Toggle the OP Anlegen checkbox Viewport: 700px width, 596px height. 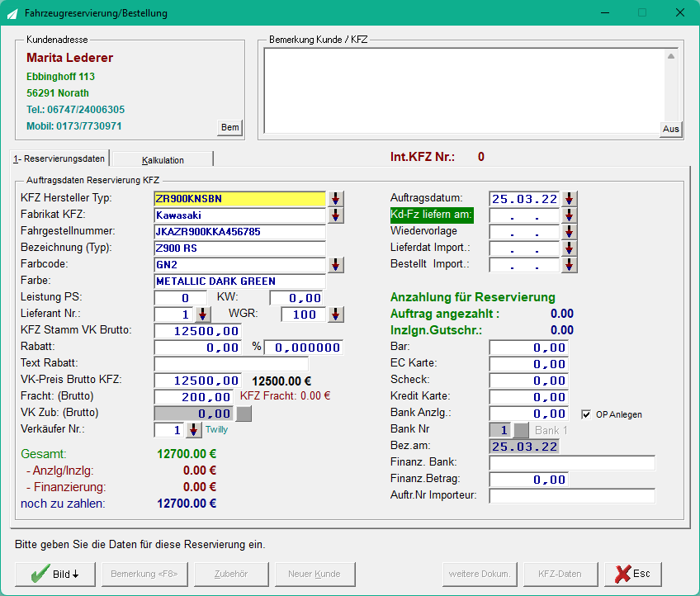tap(586, 414)
